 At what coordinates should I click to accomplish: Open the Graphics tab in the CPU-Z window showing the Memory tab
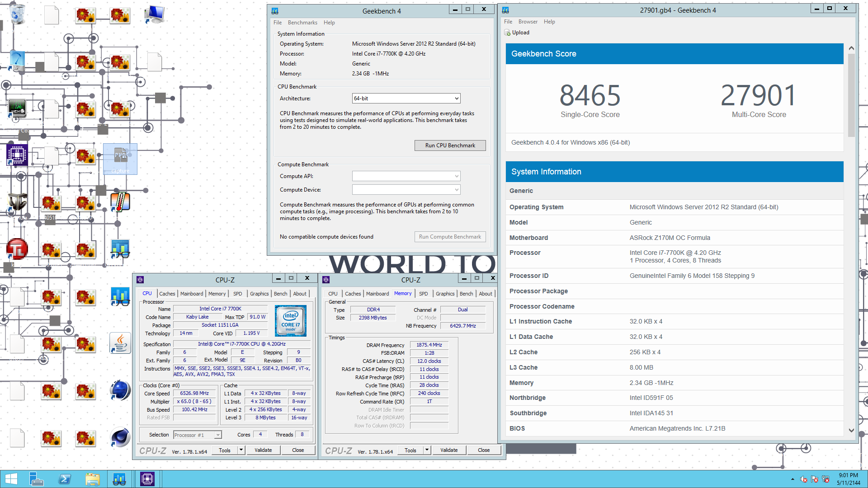click(445, 294)
